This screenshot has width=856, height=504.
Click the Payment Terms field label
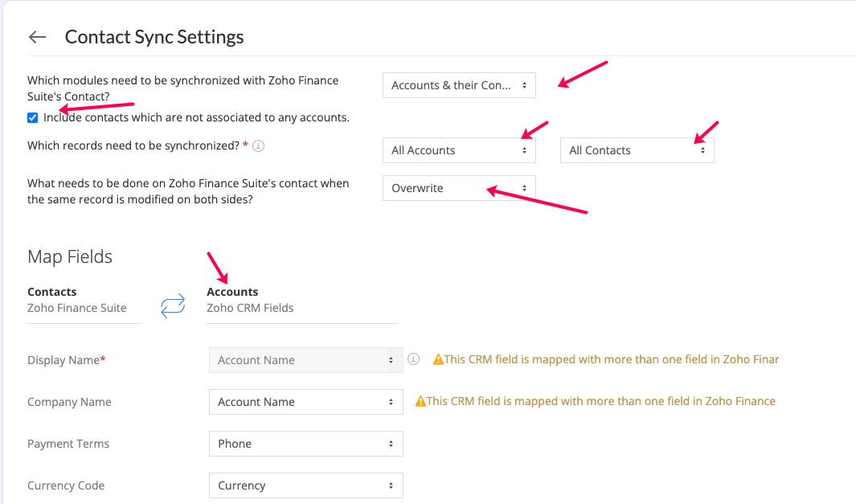click(68, 444)
